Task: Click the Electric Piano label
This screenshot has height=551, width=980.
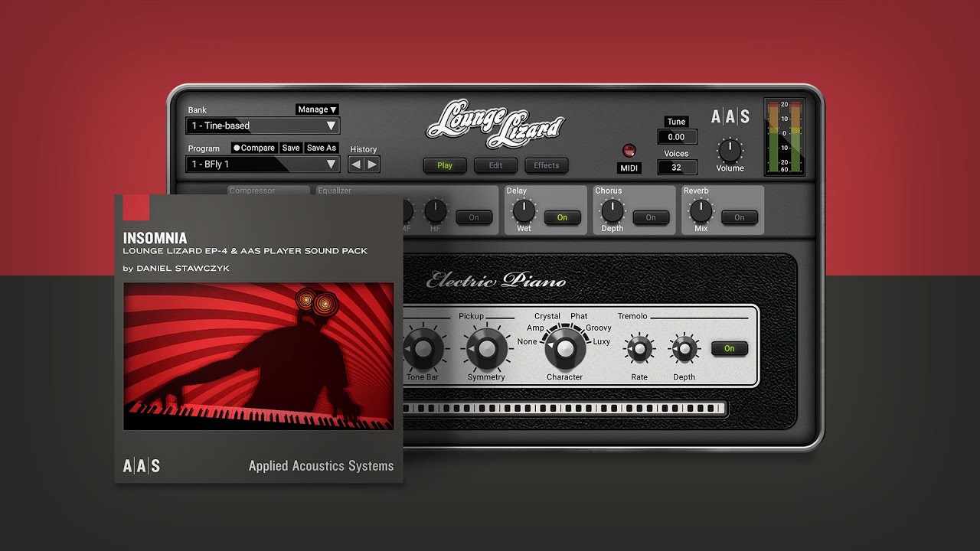Action: [x=496, y=281]
